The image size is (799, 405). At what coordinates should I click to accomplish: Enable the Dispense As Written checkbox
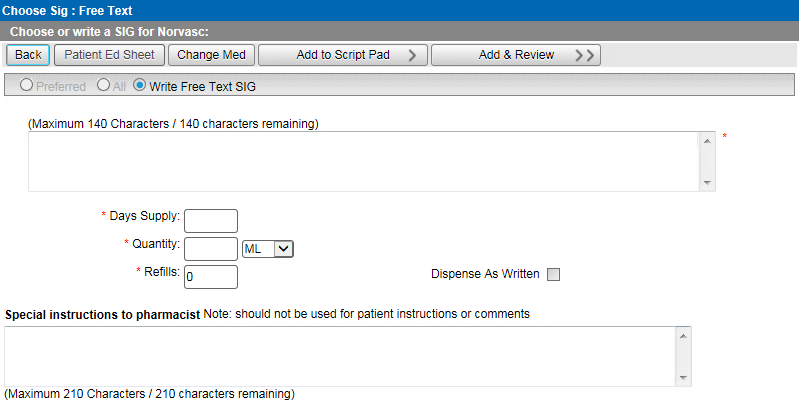pyautogui.click(x=554, y=275)
